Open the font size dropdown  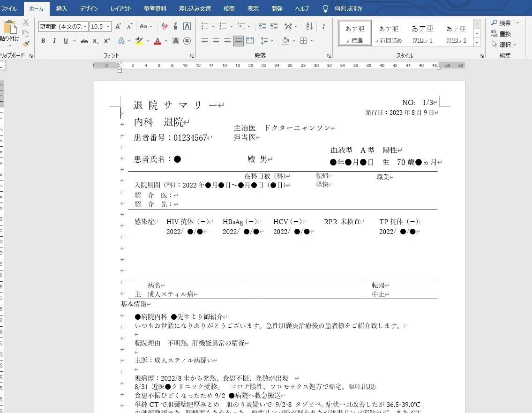[108, 26]
